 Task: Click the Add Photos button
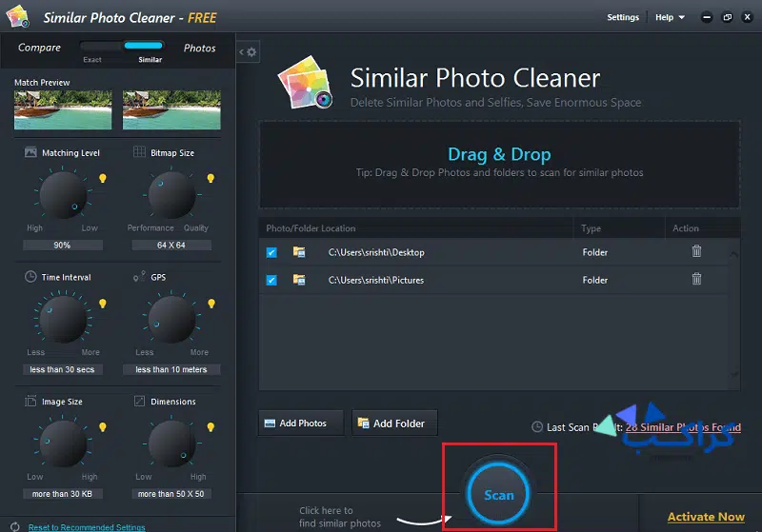click(301, 423)
